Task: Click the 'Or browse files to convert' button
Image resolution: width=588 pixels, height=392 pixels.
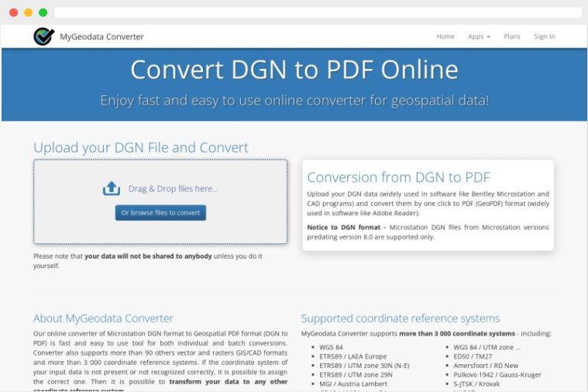Action: (160, 213)
